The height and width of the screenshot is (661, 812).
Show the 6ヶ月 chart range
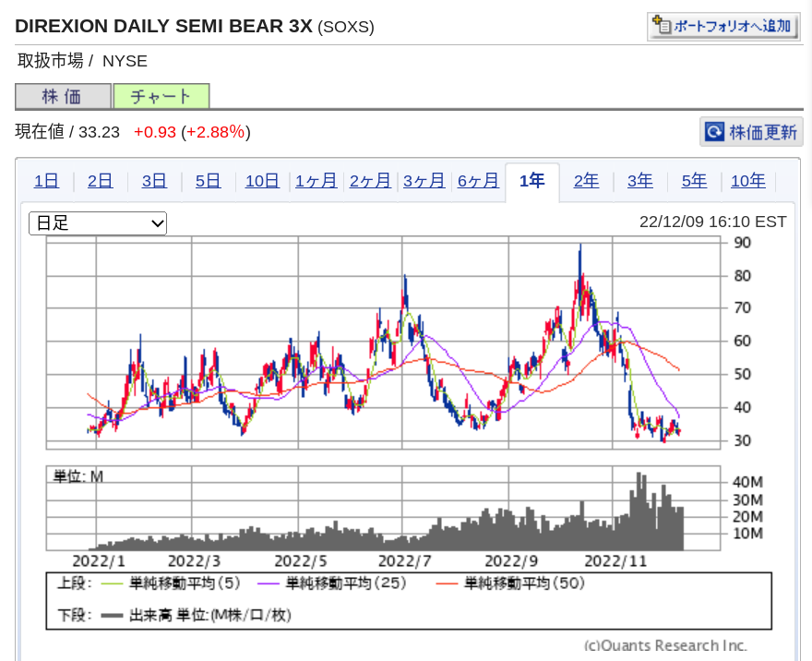pos(478,181)
